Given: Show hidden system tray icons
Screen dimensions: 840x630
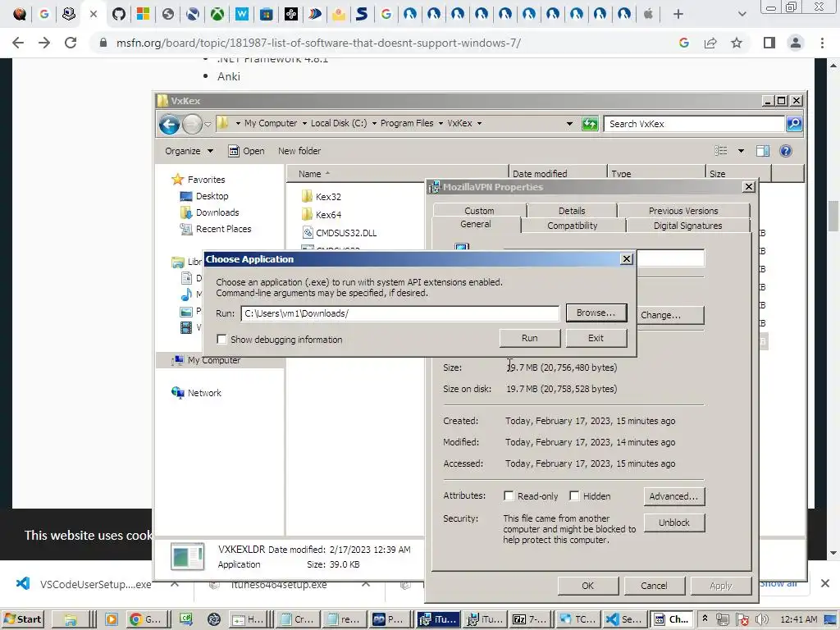Looking at the screenshot, I should click(x=705, y=619).
